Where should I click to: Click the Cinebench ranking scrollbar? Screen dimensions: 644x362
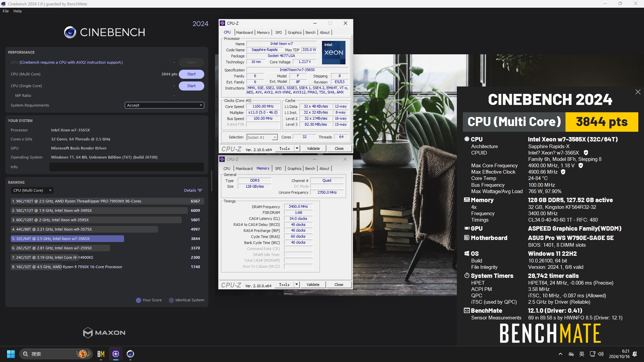pos(211,181)
